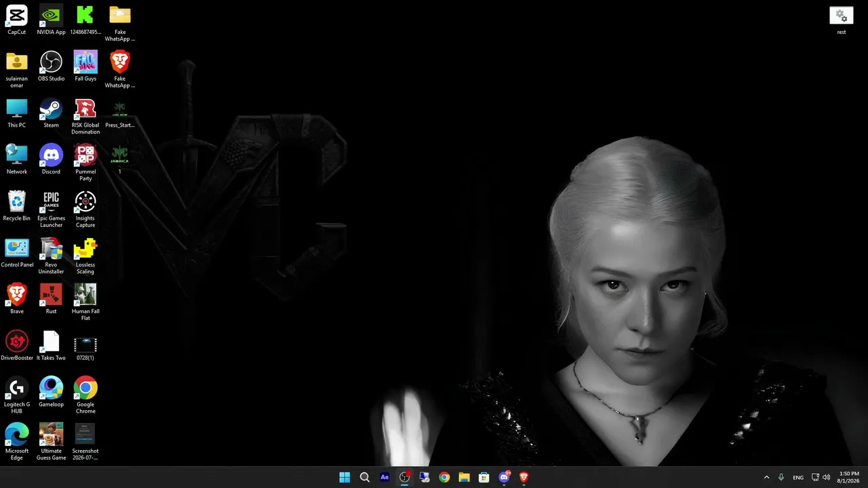
Task: Select the Fall Guys desktop shortcut
Action: [x=85, y=66]
